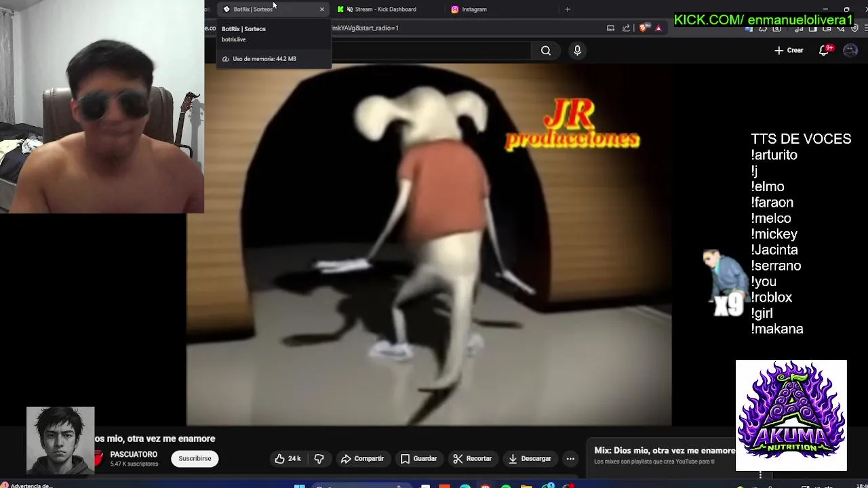Open the YouTube notifications bell
Viewport: 868px width, 488px height.
coord(825,50)
